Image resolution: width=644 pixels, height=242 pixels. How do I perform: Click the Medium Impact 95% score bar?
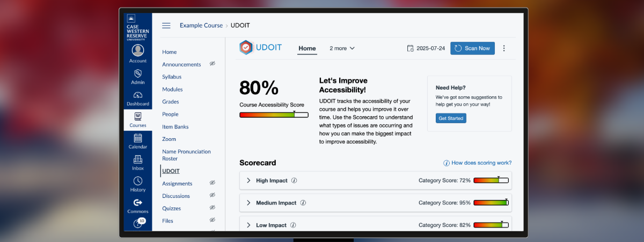click(491, 203)
